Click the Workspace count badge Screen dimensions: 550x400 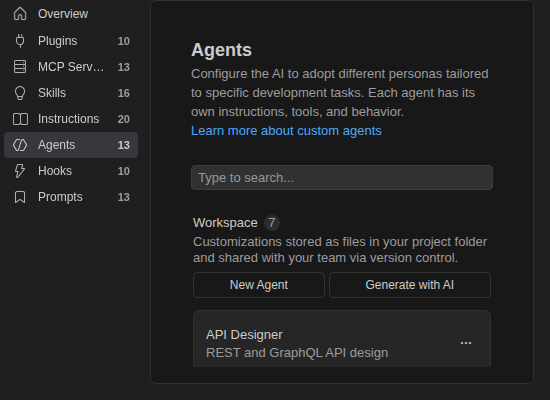pyautogui.click(x=272, y=223)
